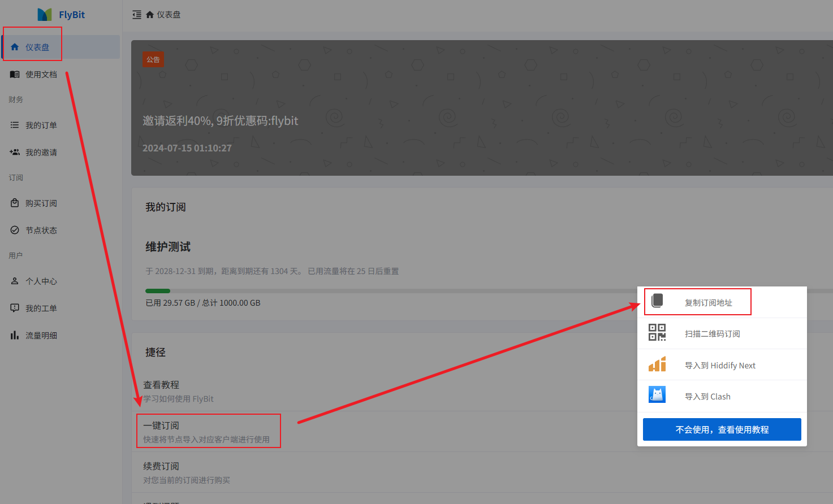This screenshot has width=833, height=504.
Task: Click the home icon in the breadcrumb
Action: tap(150, 15)
